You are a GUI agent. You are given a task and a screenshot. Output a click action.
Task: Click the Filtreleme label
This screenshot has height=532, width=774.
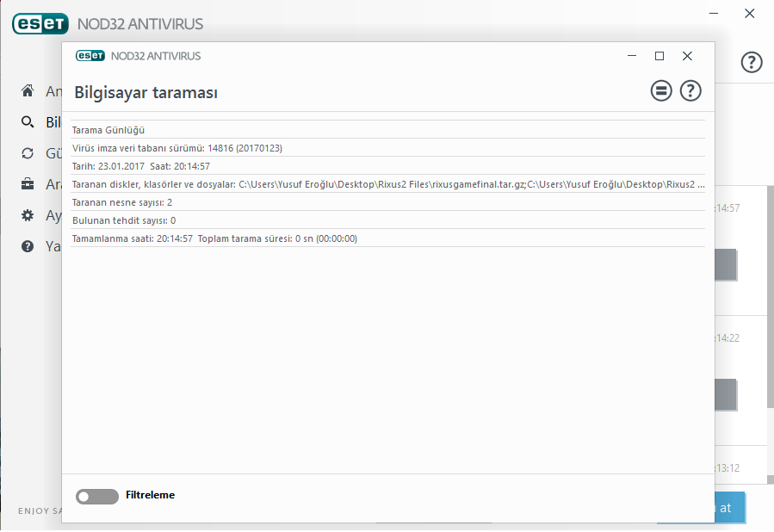pos(150,495)
